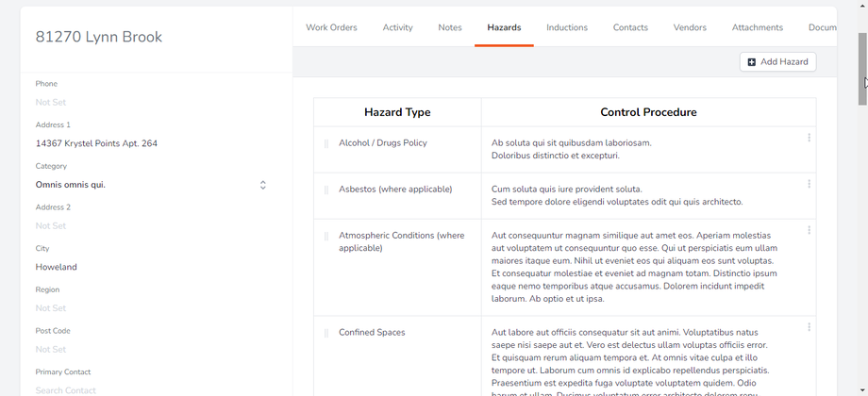The image size is (868, 396).
Task: Open options menu for Atmospheric Conditions hazard
Action: (x=809, y=231)
